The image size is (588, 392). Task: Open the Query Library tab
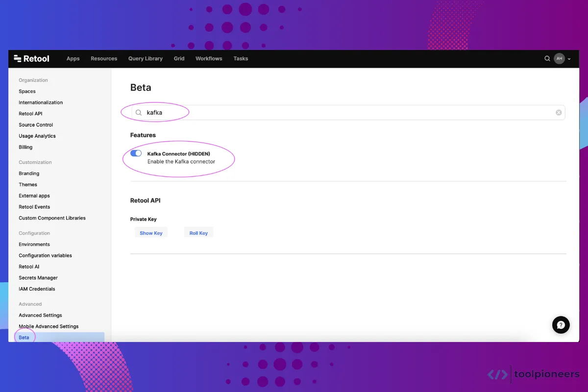tap(146, 58)
